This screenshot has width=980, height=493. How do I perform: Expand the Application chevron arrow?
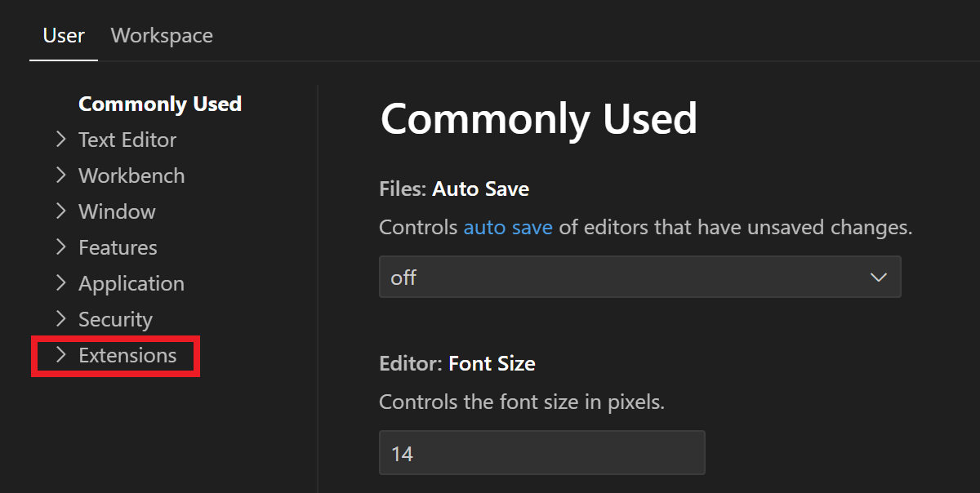coord(60,283)
